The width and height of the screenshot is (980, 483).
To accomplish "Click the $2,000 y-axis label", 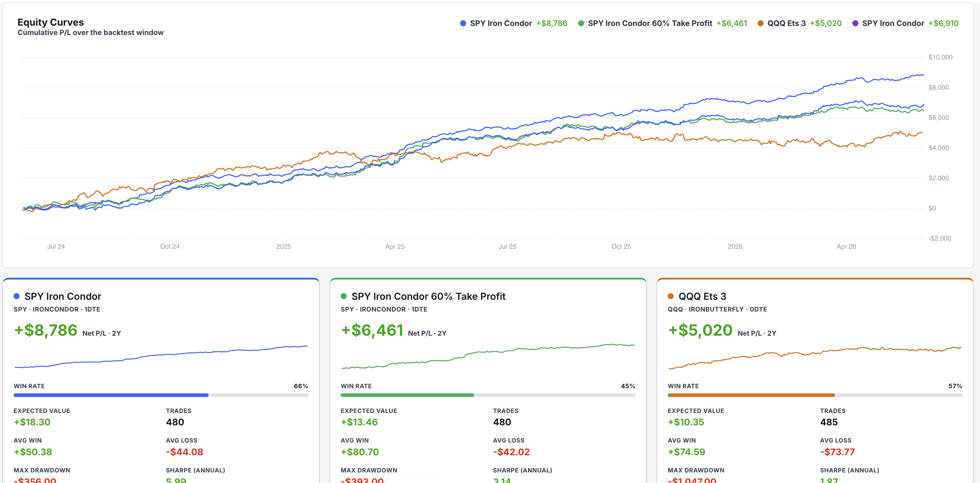I will pos(939,178).
